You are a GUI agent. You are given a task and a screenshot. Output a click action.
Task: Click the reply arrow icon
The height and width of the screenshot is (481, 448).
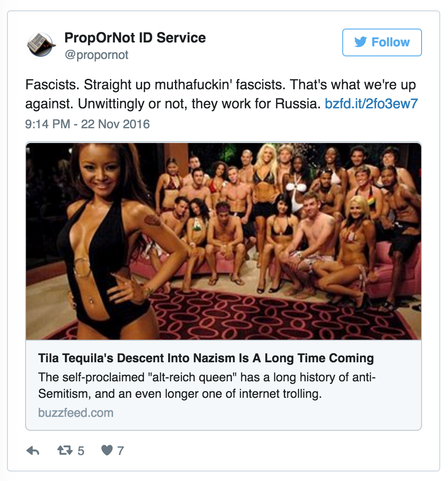[33, 451]
